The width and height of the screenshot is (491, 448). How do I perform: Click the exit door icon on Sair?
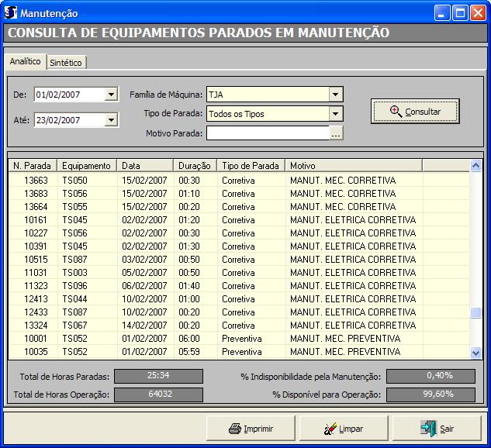pyautogui.click(x=428, y=429)
